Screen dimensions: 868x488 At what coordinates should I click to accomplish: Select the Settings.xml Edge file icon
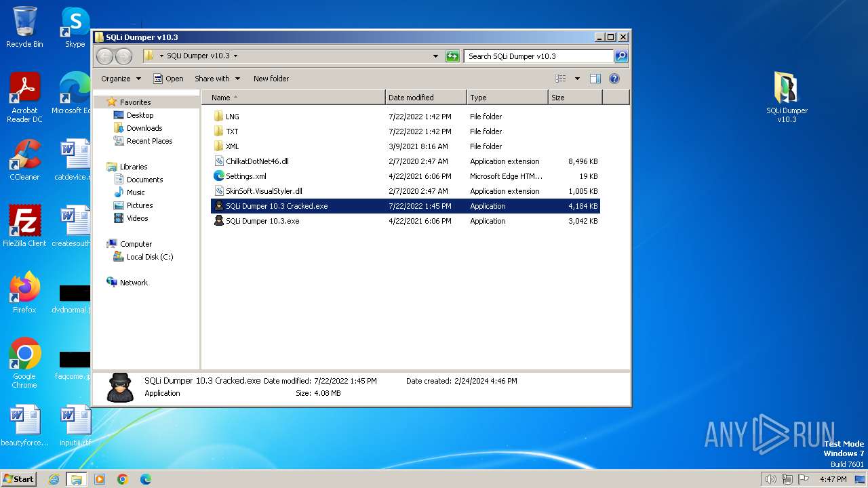pos(218,176)
